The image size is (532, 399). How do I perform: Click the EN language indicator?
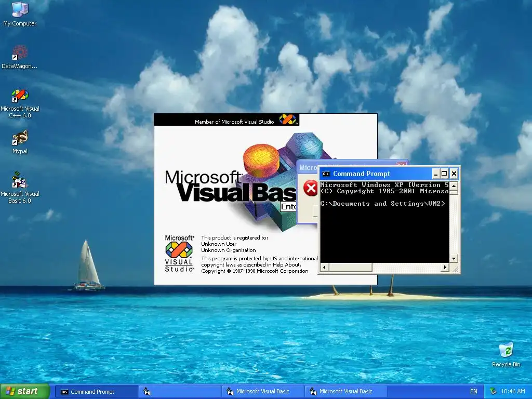(x=474, y=392)
